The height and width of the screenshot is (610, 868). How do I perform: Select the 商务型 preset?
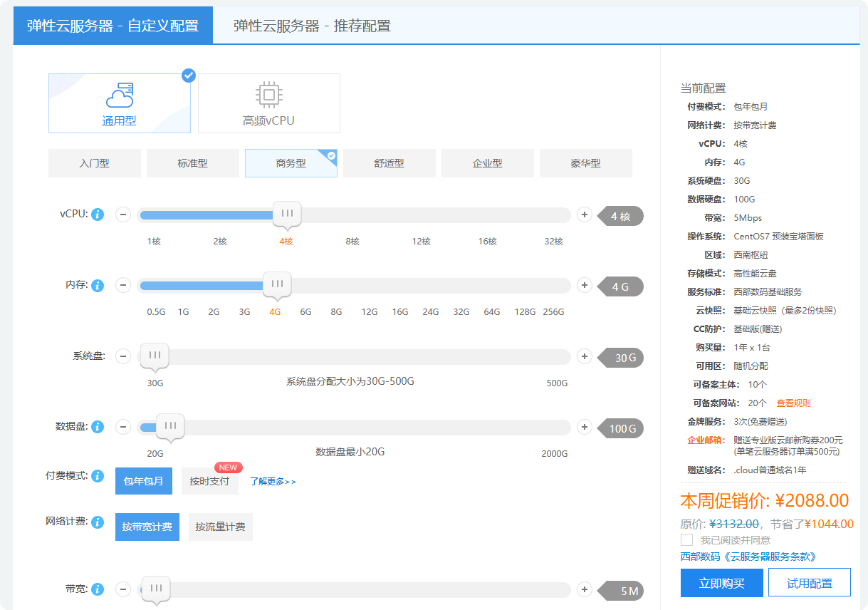291,163
